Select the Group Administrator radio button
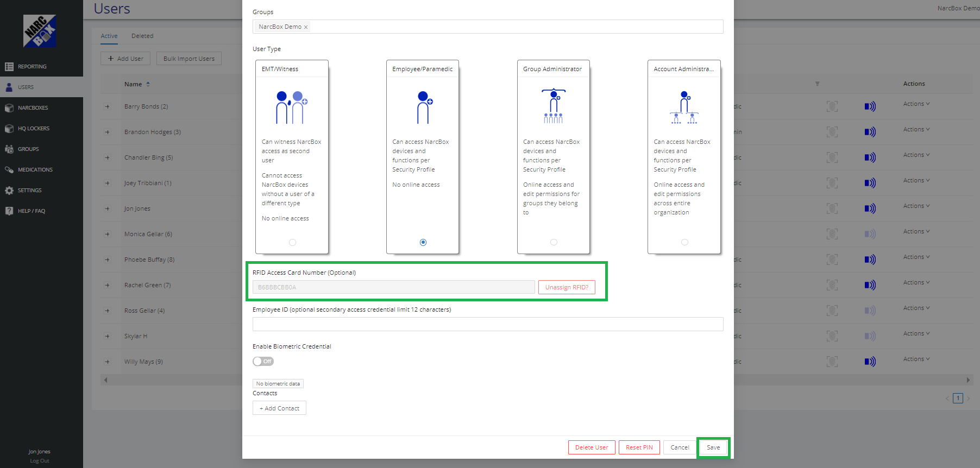This screenshot has width=980, height=468. pos(554,243)
